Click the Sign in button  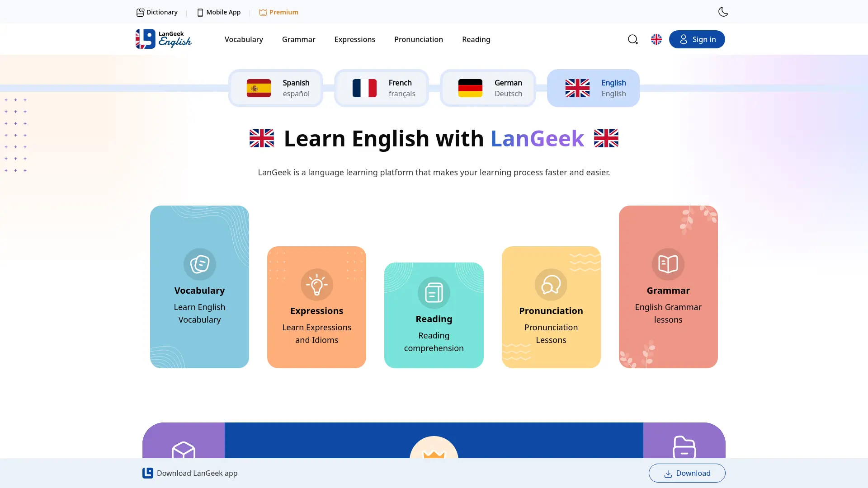tap(697, 39)
